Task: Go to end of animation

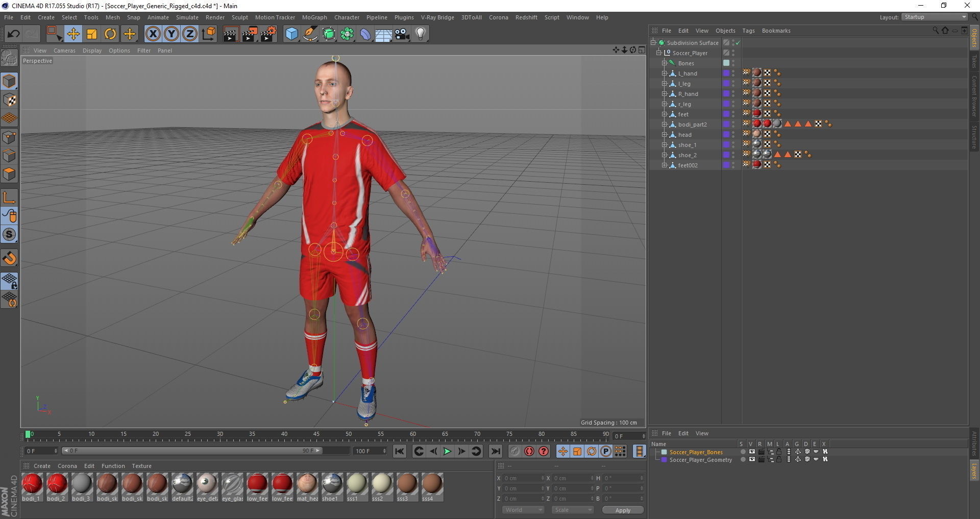Action: 495,451
